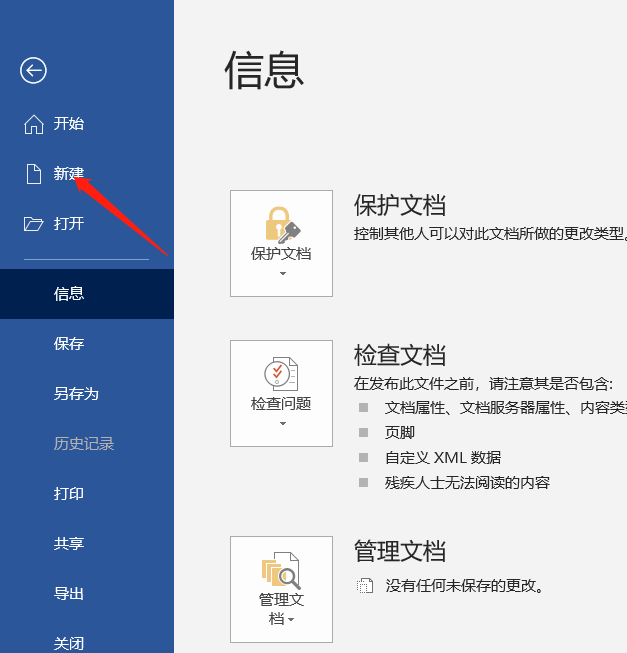Click the greyed-out 历史记录 entry
The width and height of the screenshot is (627, 653).
coord(84,444)
